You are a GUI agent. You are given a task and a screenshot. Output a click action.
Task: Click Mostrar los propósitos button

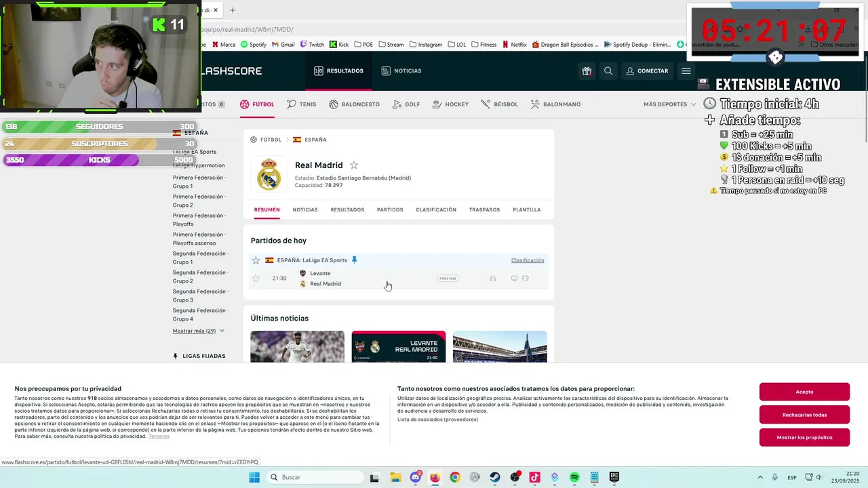pyautogui.click(x=804, y=437)
